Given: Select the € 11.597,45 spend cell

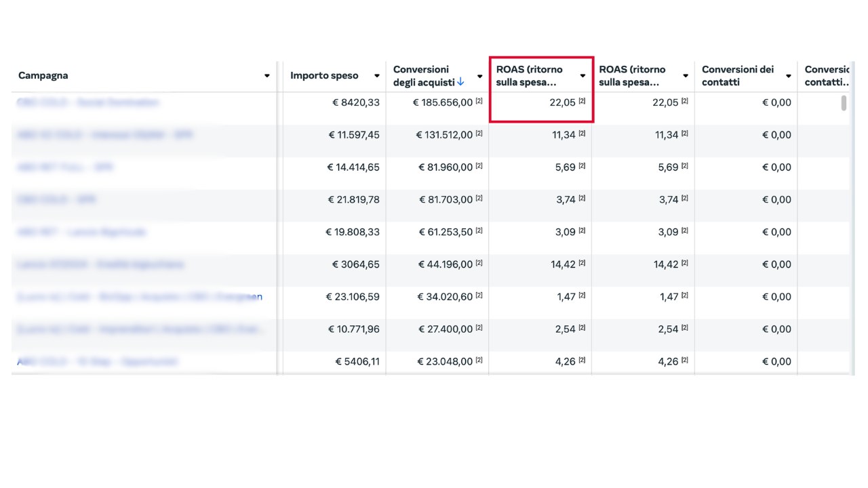Looking at the screenshot, I should 354,135.
